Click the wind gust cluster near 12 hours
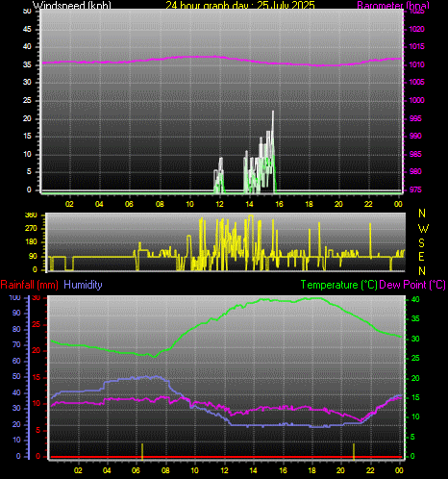 tap(219, 175)
